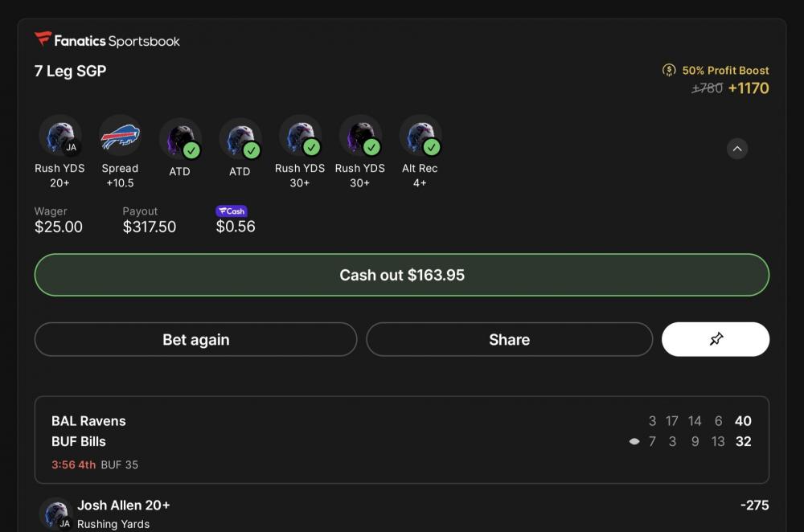Click the -275 odds for Josh Allen
The image size is (804, 532).
pyautogui.click(x=754, y=505)
